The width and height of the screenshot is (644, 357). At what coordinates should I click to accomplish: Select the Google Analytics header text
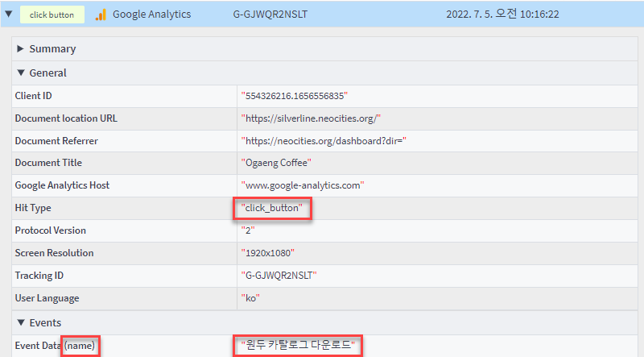[151, 15]
